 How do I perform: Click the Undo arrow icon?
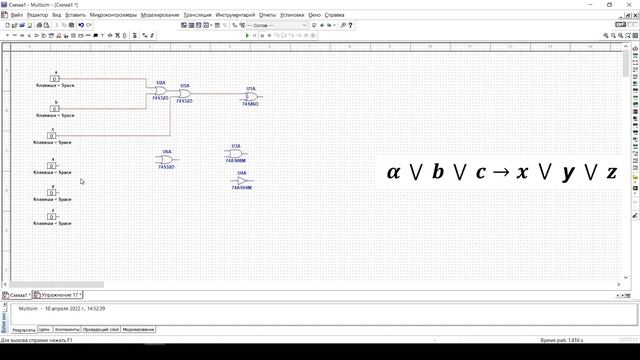[81, 25]
